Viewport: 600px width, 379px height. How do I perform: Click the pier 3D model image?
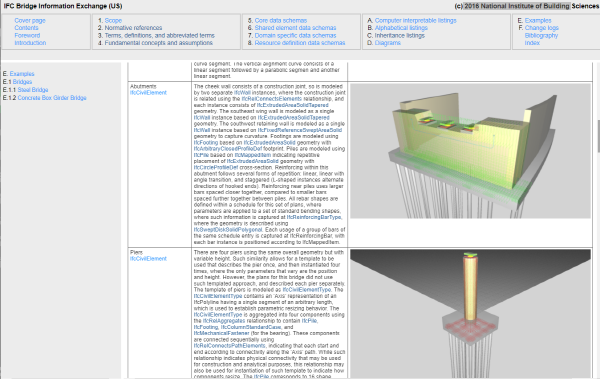[470, 314]
